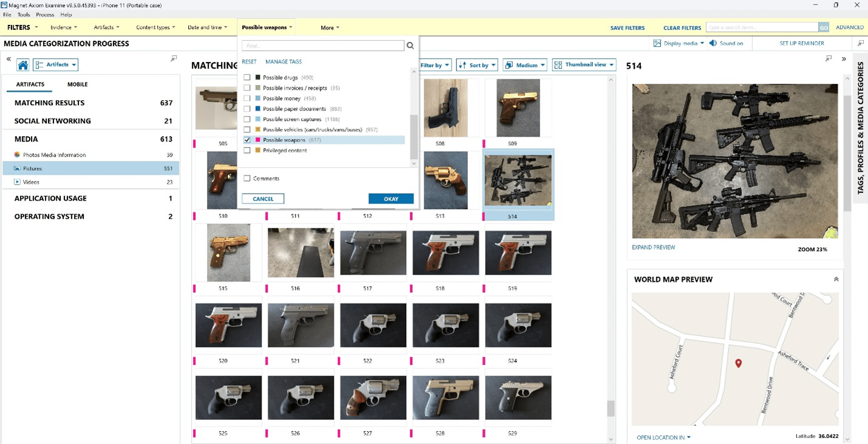This screenshot has height=444, width=868.
Task: Select thumbnail 520 in the gallery
Action: [228, 324]
